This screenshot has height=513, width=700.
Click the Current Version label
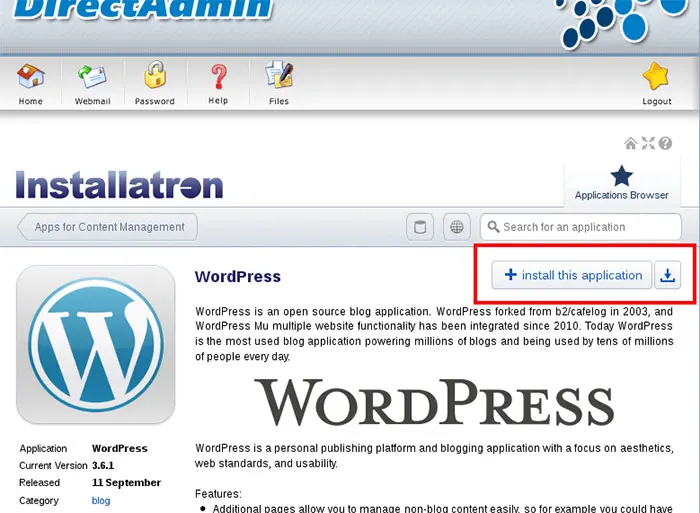click(53, 465)
